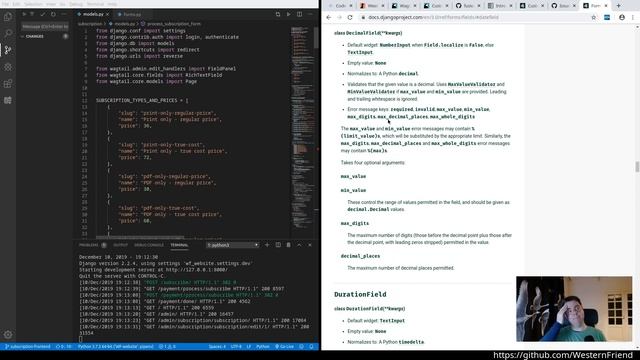Open the Terminal menu in VS Code
Image resolution: width=640 pixels, height=360 pixels.
pyautogui.click(x=95, y=4)
